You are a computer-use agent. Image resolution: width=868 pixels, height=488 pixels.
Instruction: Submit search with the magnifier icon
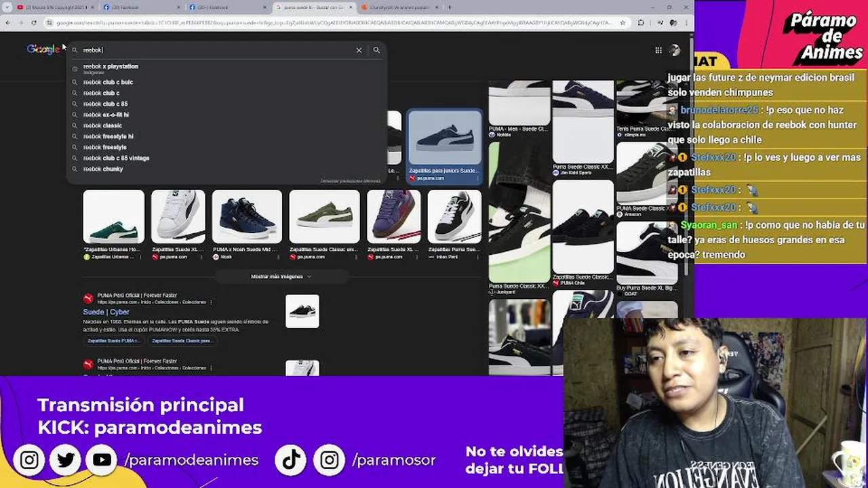coord(376,50)
